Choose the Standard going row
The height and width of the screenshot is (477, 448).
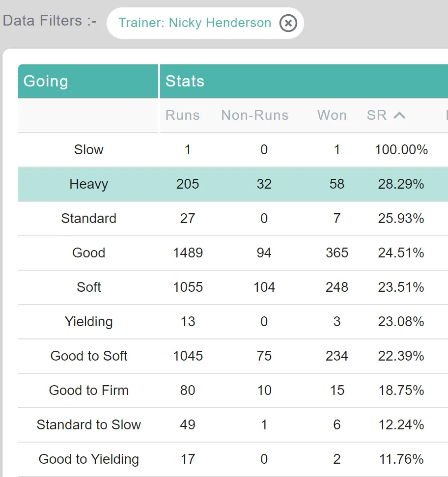click(233, 219)
